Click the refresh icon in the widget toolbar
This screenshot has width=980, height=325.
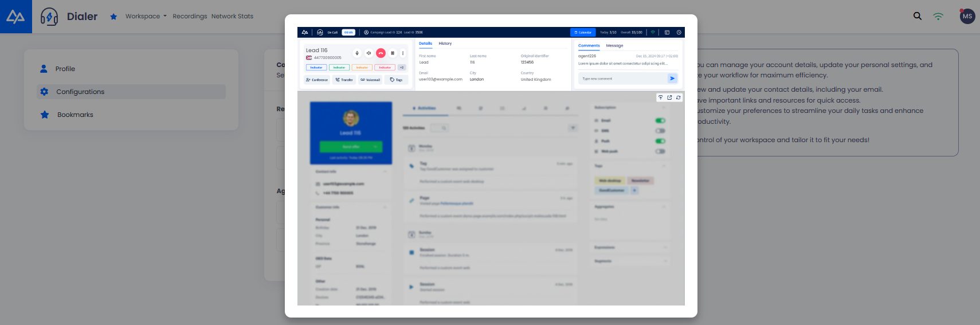point(679,97)
